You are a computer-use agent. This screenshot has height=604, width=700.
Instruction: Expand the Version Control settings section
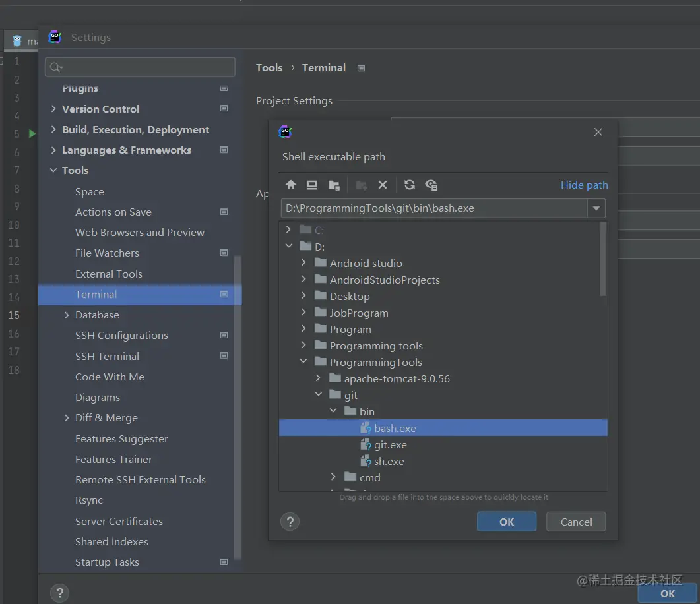tap(53, 109)
